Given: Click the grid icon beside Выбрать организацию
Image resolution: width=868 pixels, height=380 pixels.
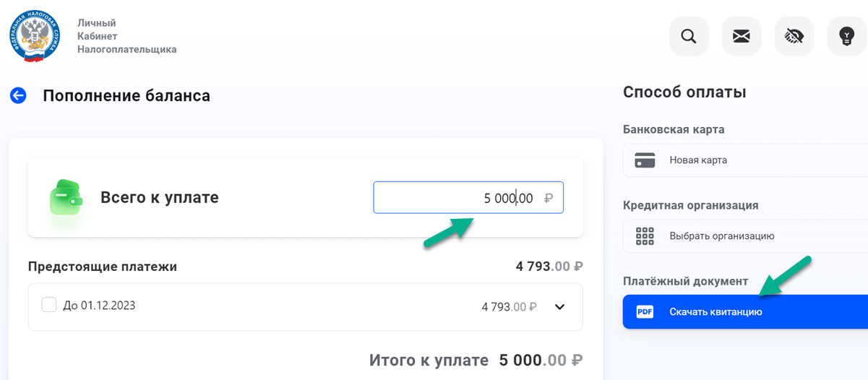Looking at the screenshot, I should (x=645, y=236).
